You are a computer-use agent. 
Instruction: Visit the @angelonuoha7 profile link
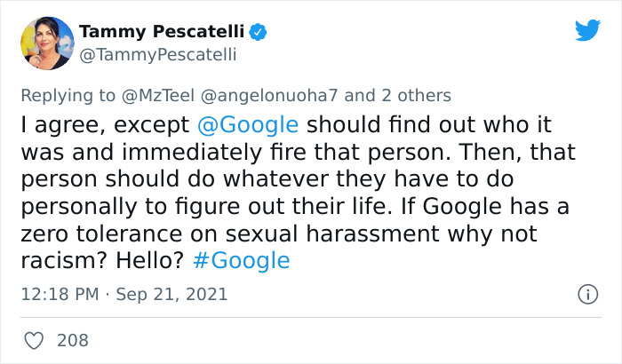(x=270, y=95)
